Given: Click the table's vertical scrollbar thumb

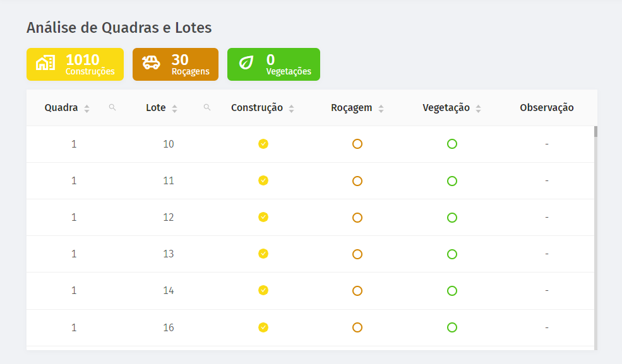Looking at the screenshot, I should tap(596, 131).
